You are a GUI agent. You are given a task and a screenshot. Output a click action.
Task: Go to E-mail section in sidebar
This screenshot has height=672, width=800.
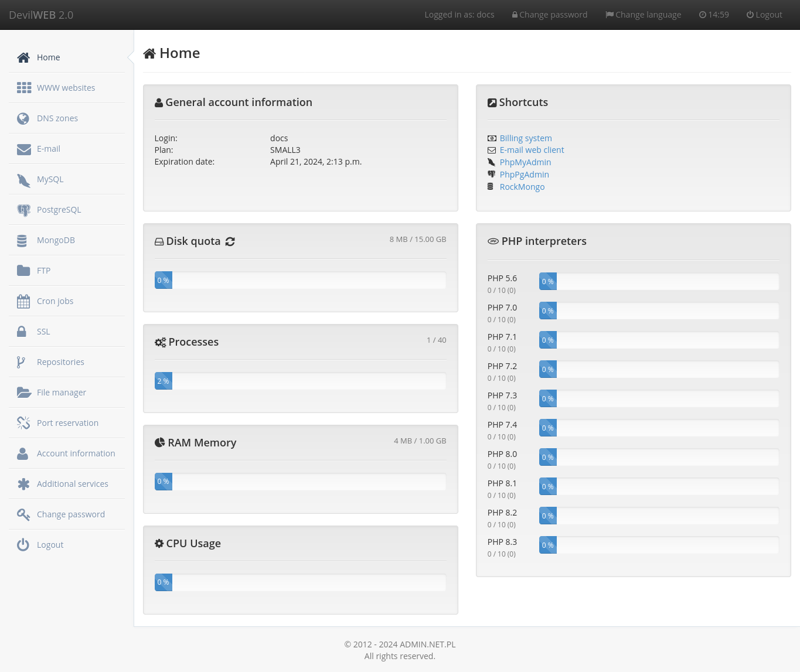49,149
